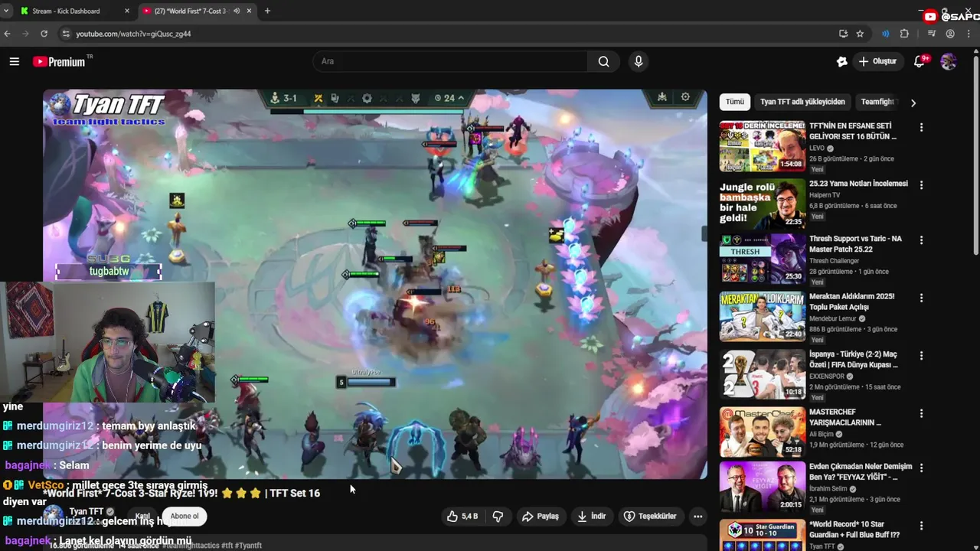This screenshot has height=551, width=980.
Task: Click the İndir download button
Action: point(592,517)
